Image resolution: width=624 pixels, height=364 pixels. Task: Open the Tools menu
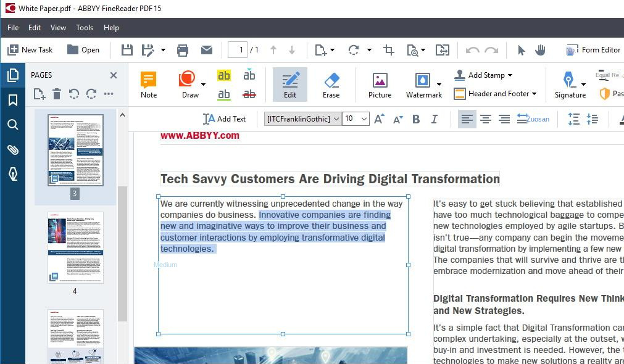[85, 27]
